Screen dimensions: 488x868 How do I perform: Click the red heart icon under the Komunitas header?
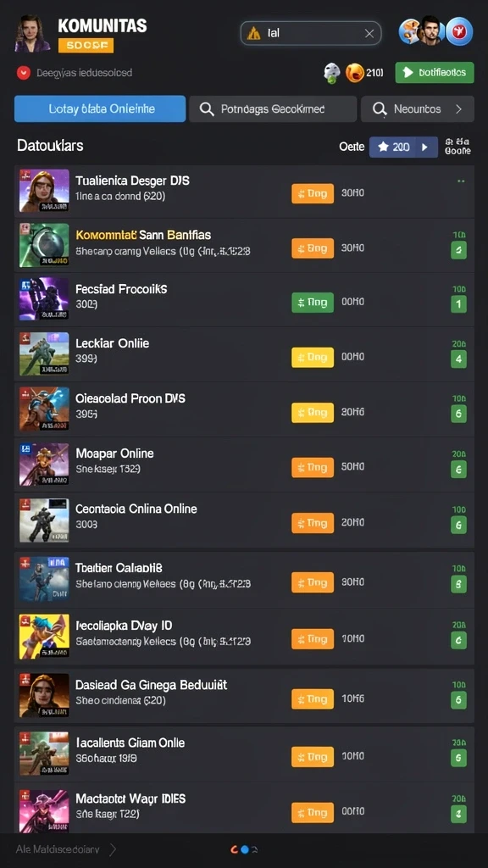[23, 73]
